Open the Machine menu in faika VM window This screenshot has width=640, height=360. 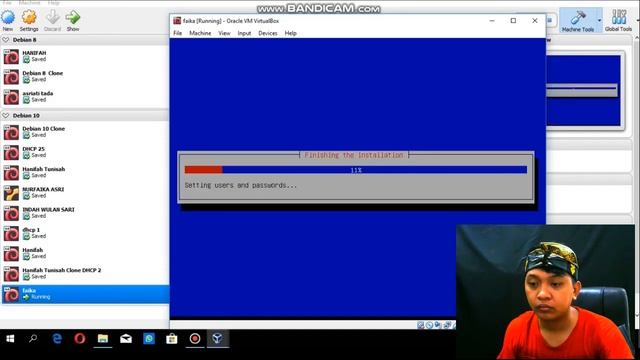click(200, 33)
